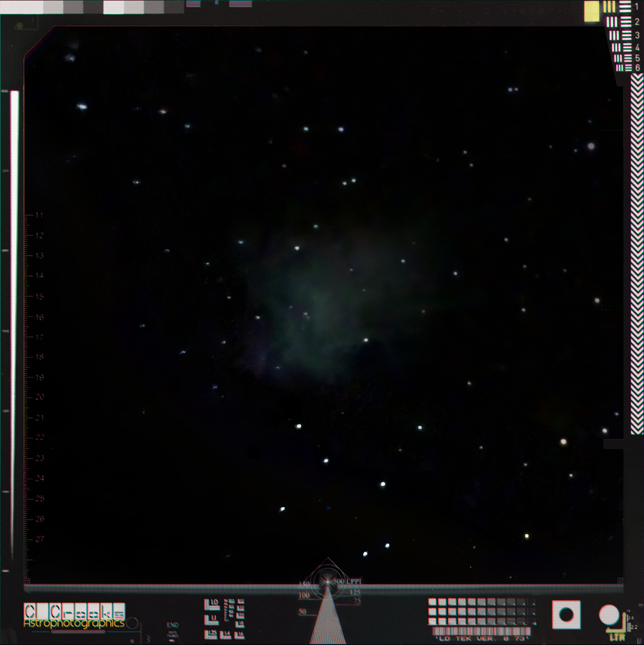Select the "1.4" corner target
Screen dimensions: 644x645
[225, 635]
